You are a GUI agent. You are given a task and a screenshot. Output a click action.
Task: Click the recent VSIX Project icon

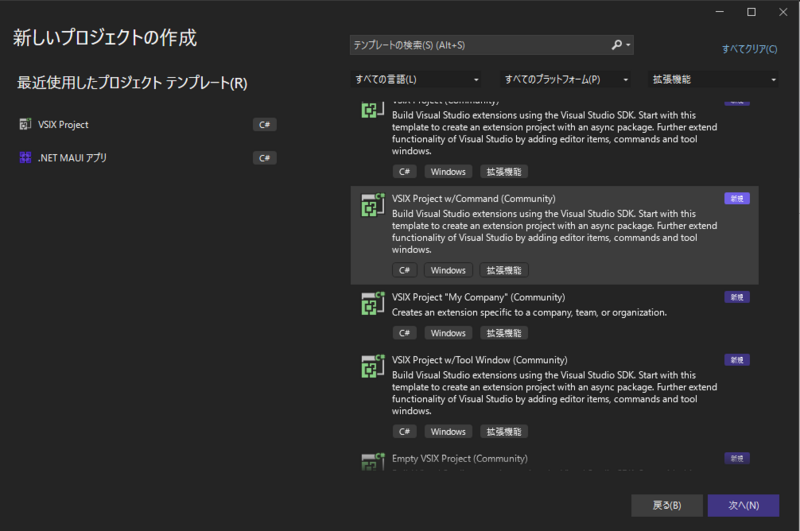25,124
